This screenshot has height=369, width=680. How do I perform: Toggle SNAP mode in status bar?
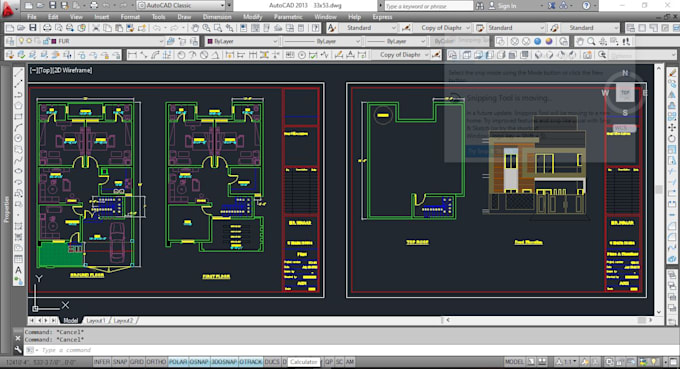click(x=120, y=362)
